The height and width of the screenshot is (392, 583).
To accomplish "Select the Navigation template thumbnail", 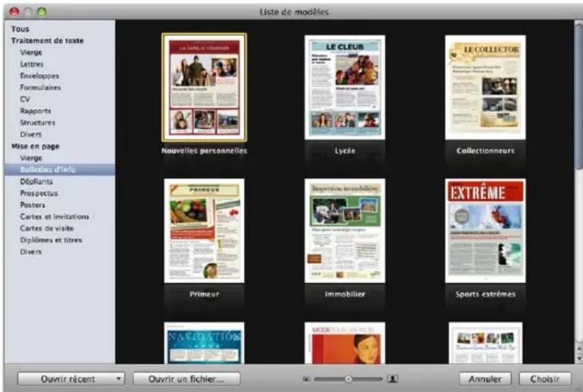I will (x=204, y=343).
